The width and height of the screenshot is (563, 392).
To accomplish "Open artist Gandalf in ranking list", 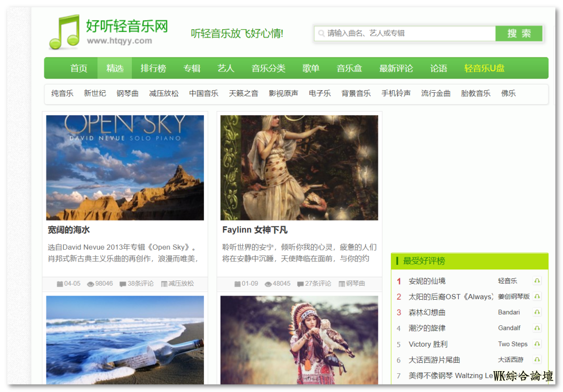I will click(x=509, y=328).
